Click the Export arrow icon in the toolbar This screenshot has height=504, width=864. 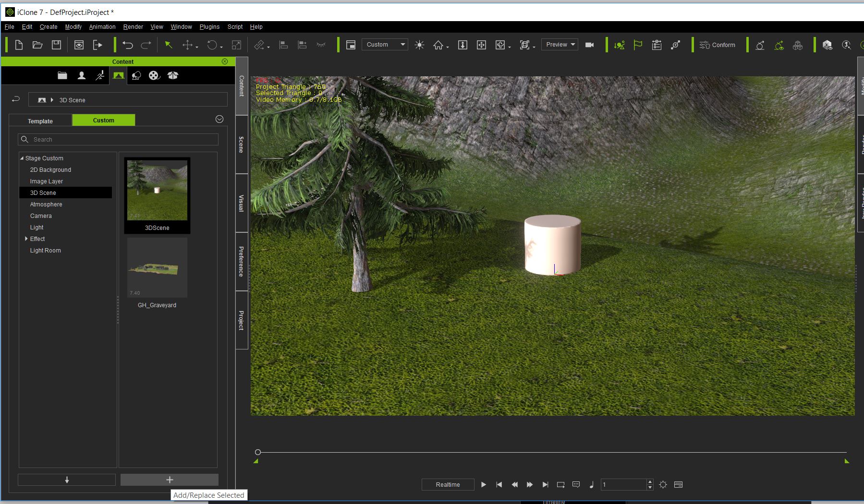[x=97, y=45]
